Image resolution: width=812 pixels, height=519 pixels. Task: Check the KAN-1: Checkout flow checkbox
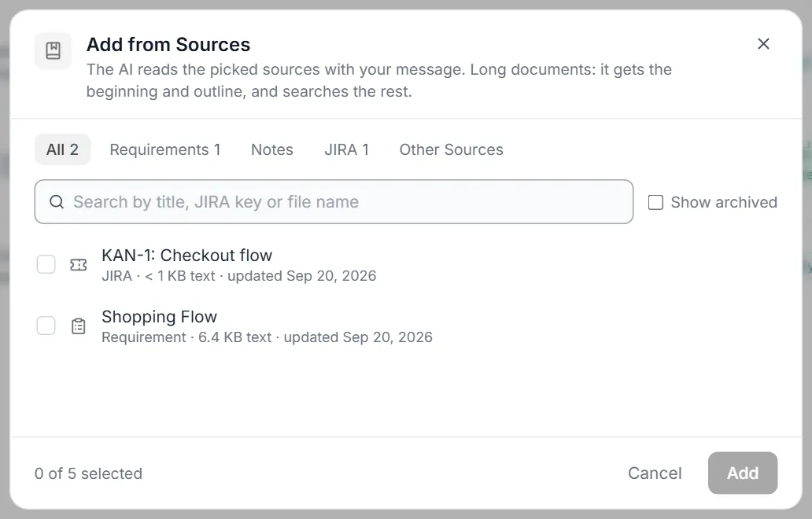[x=46, y=264]
